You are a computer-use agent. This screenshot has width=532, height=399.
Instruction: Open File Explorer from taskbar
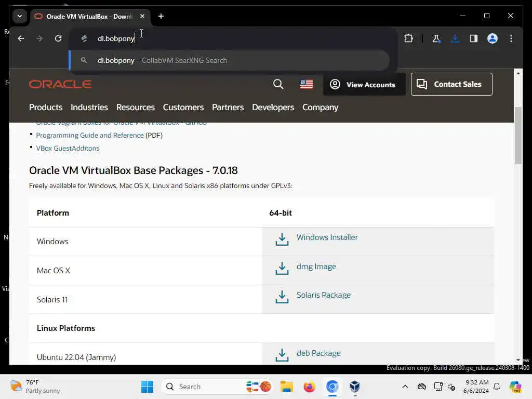tap(287, 387)
